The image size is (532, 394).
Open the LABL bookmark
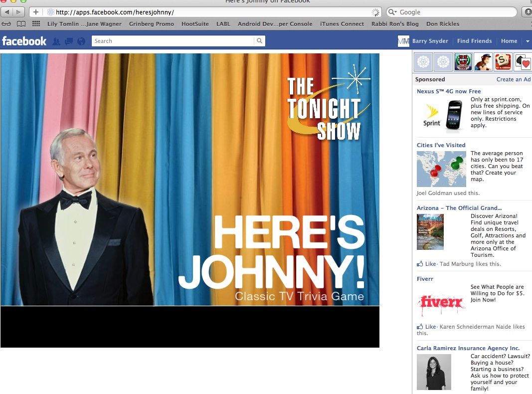223,24
